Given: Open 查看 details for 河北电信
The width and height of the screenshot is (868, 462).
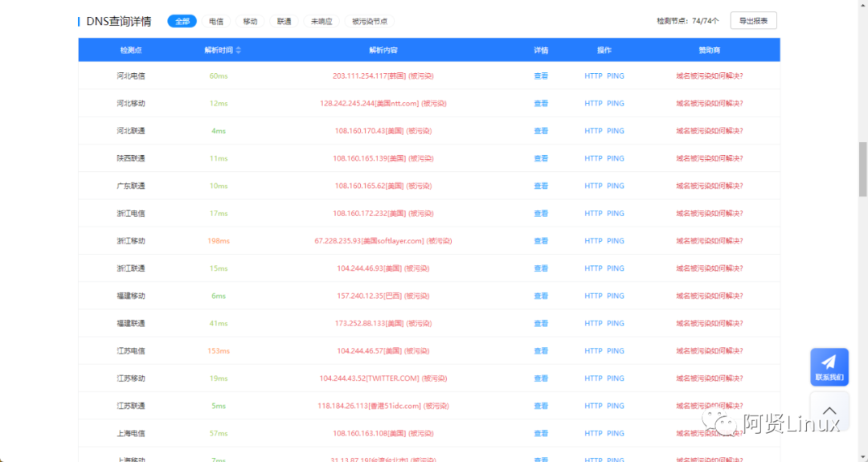Looking at the screenshot, I should click(x=541, y=76).
